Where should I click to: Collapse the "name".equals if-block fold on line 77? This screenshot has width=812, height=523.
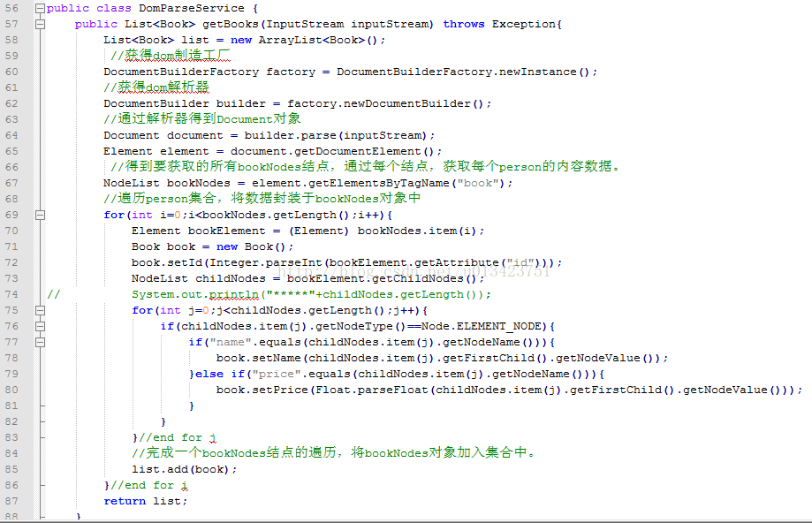(40, 342)
